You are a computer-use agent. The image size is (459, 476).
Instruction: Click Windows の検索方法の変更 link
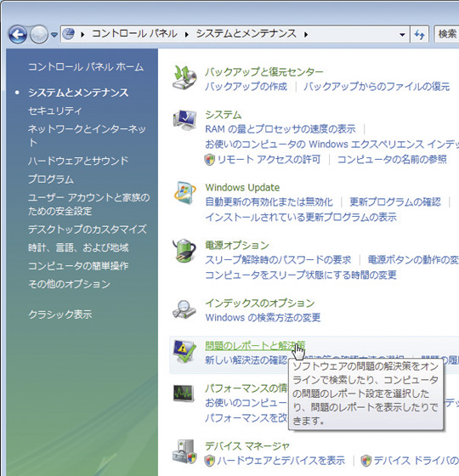click(263, 317)
